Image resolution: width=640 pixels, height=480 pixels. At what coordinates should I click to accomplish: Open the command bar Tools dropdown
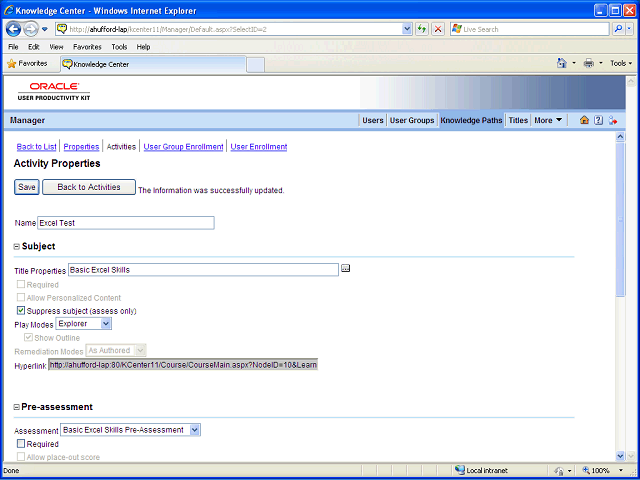tap(621, 63)
